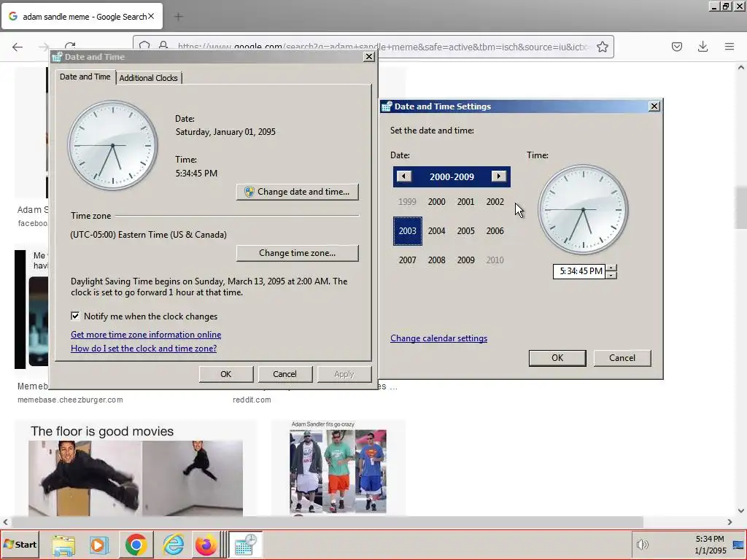Click Change date and time button

click(298, 192)
